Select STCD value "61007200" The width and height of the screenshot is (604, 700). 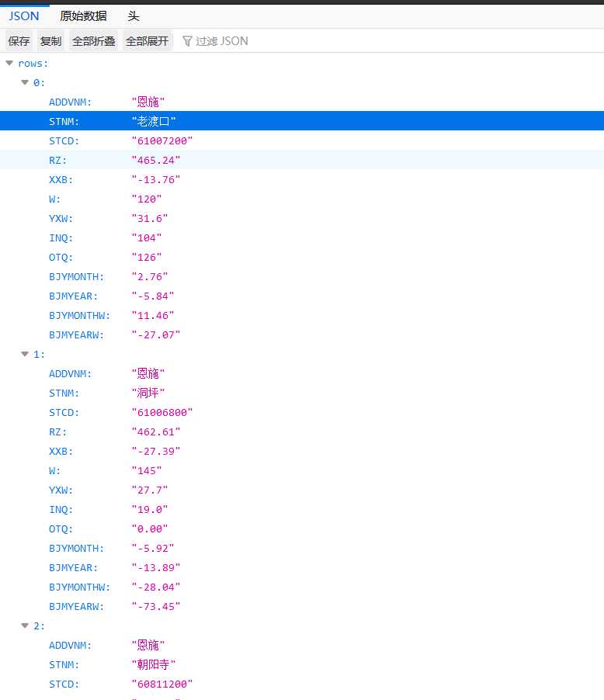(161, 140)
